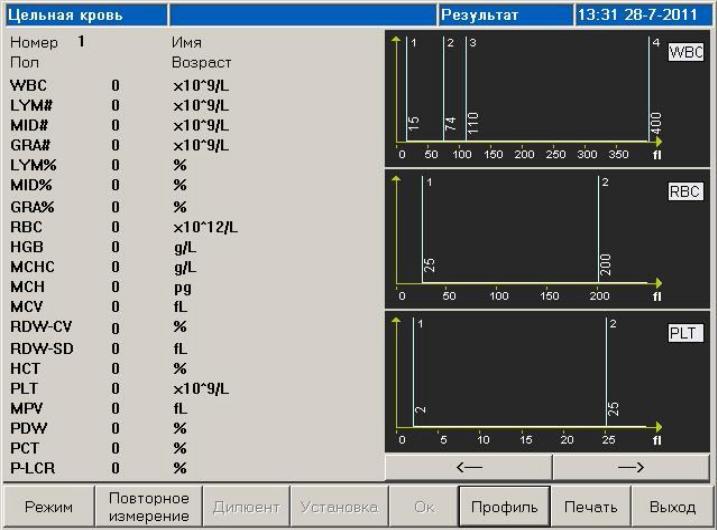This screenshot has height=530, width=717.
Task: Click the Повторное измерение button
Action: (149, 507)
